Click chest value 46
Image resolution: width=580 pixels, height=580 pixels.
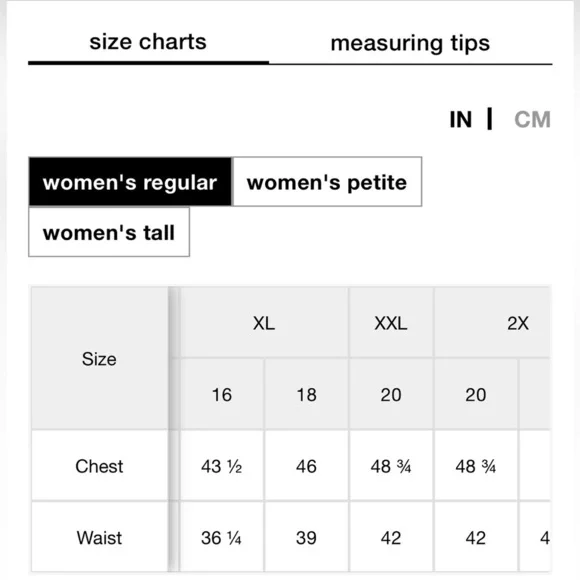click(306, 466)
